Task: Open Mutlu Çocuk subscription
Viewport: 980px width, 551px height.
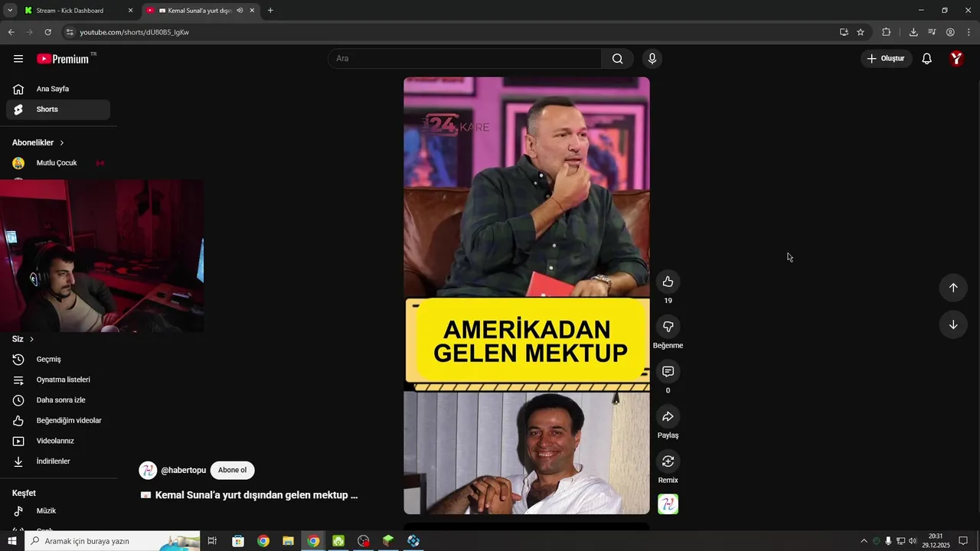Action: 58,163
